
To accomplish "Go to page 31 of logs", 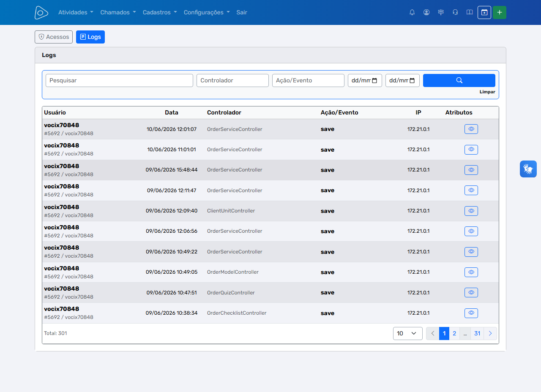I will pyautogui.click(x=477, y=333).
